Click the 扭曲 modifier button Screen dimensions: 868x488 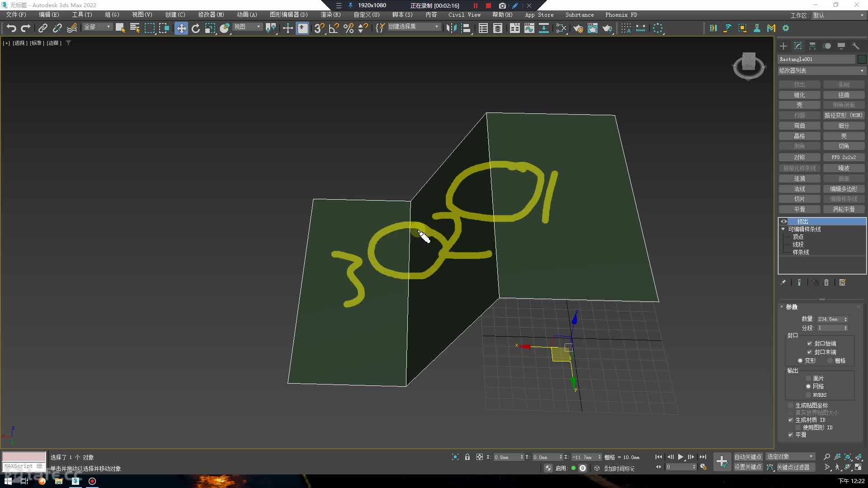click(x=844, y=95)
